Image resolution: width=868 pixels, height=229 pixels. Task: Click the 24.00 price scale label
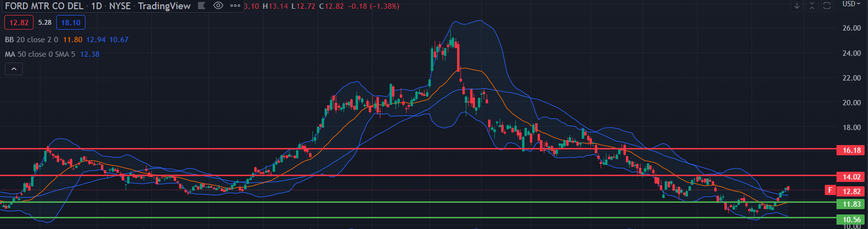pos(852,53)
